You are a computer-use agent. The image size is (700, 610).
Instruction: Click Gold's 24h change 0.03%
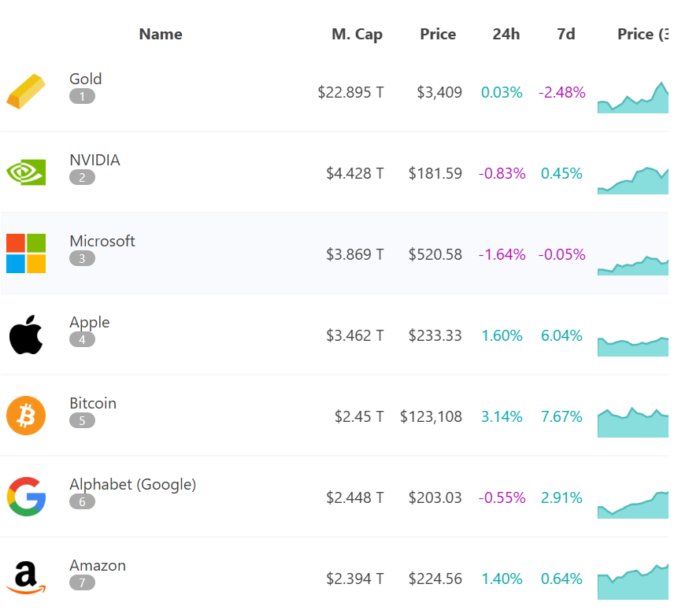(502, 92)
